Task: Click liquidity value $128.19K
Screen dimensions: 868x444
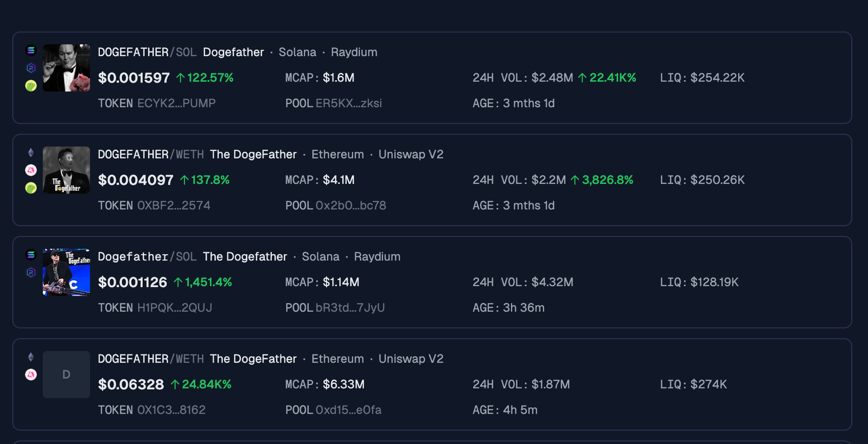Action: point(714,282)
